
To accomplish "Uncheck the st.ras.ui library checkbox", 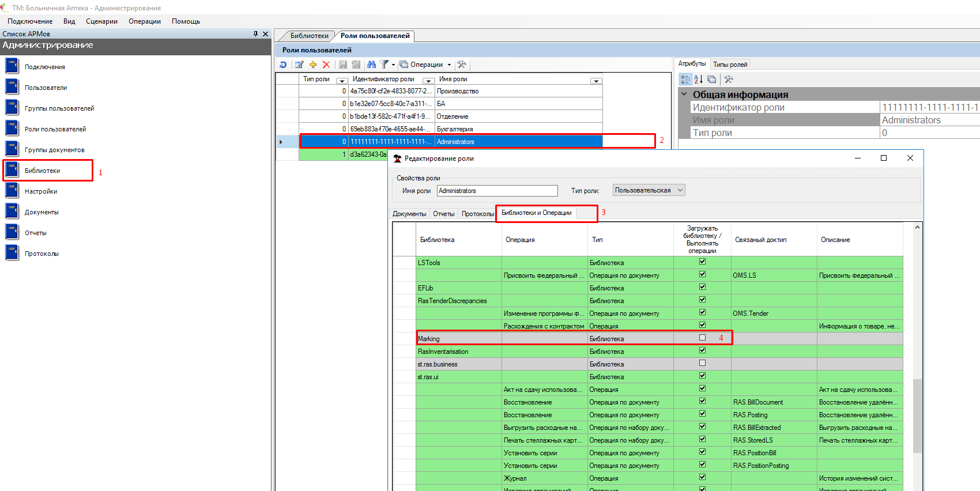I will click(x=702, y=376).
